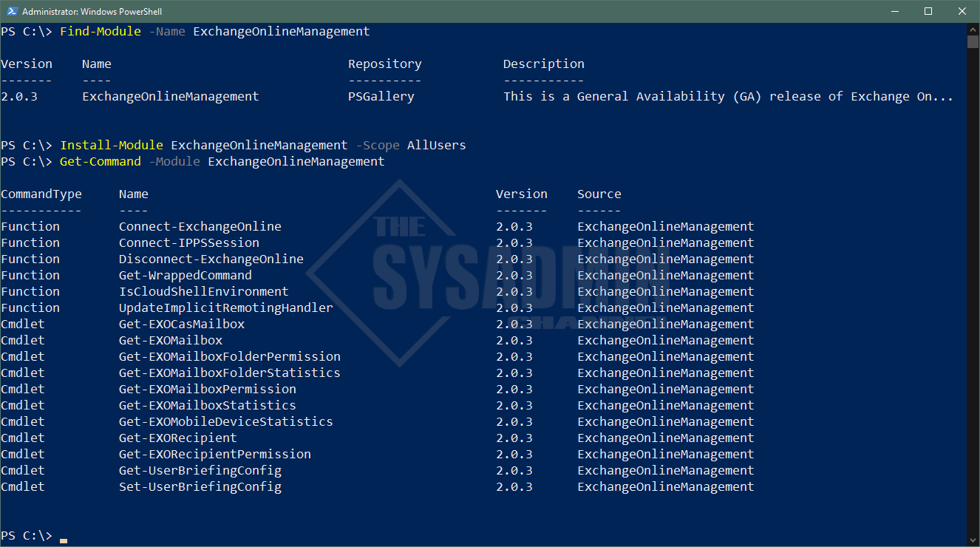
Task: Close the PowerShell window
Action: [962, 11]
